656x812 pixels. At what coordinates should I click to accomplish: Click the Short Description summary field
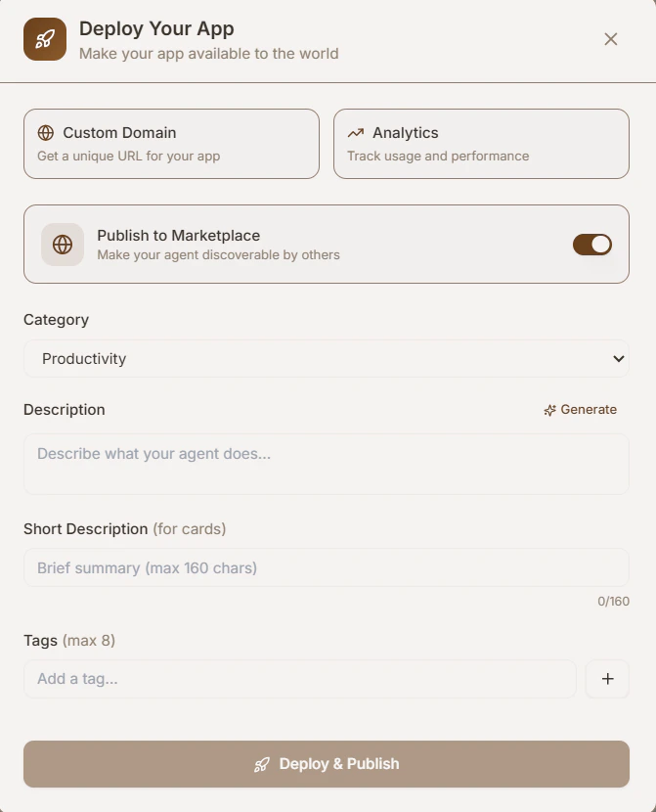tap(327, 567)
